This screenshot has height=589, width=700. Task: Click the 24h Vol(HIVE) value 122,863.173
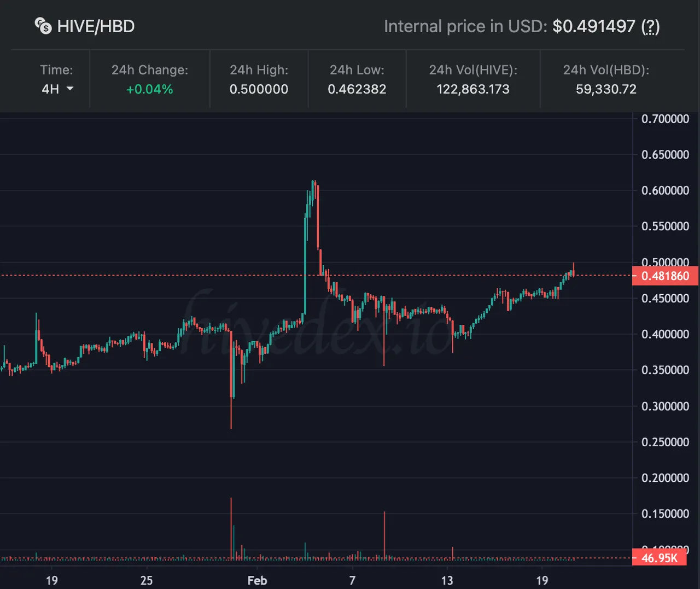coord(473,89)
